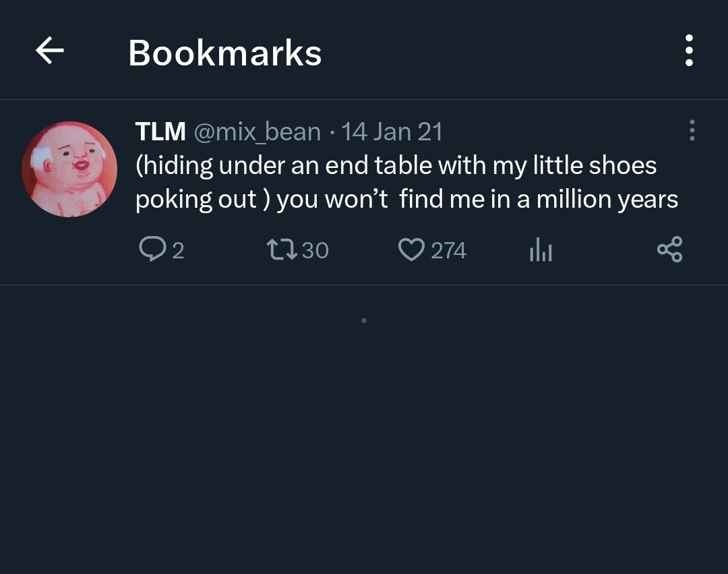Click the 14 Jan 21 timestamp
Image resolution: width=728 pixels, height=574 pixels.
[392, 132]
